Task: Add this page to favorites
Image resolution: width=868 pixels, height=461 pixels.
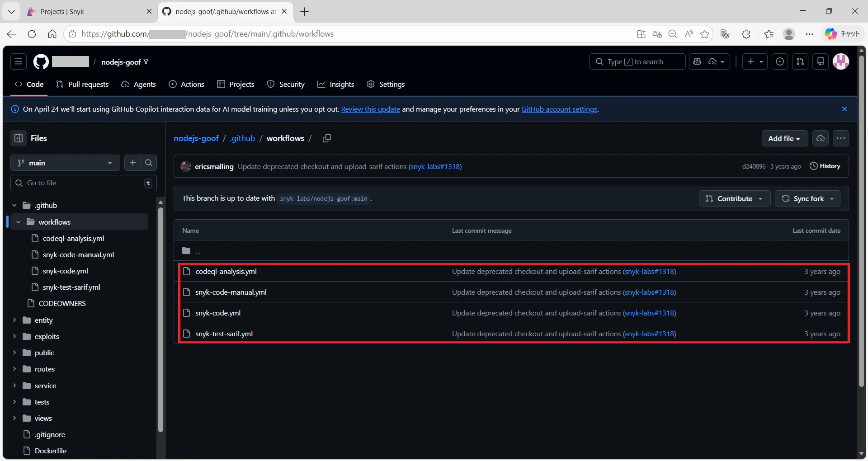Action: click(x=704, y=34)
